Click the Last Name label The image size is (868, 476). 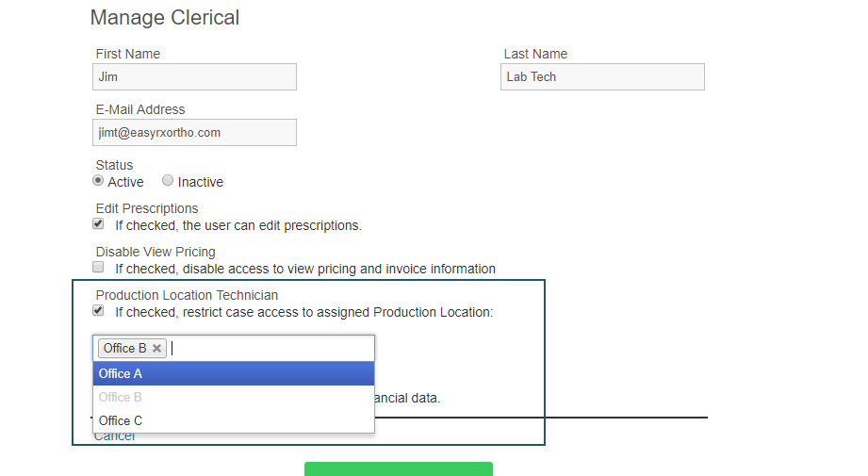coord(535,54)
